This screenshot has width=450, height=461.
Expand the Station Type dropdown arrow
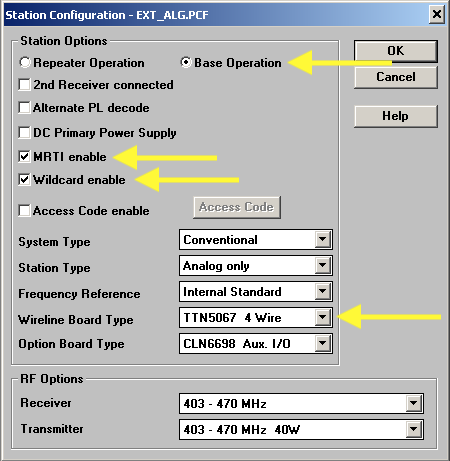pyautogui.click(x=323, y=265)
